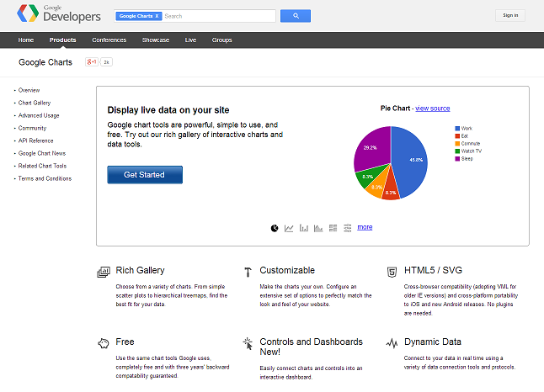Click the Dynamic Data pulse icon

click(392, 343)
